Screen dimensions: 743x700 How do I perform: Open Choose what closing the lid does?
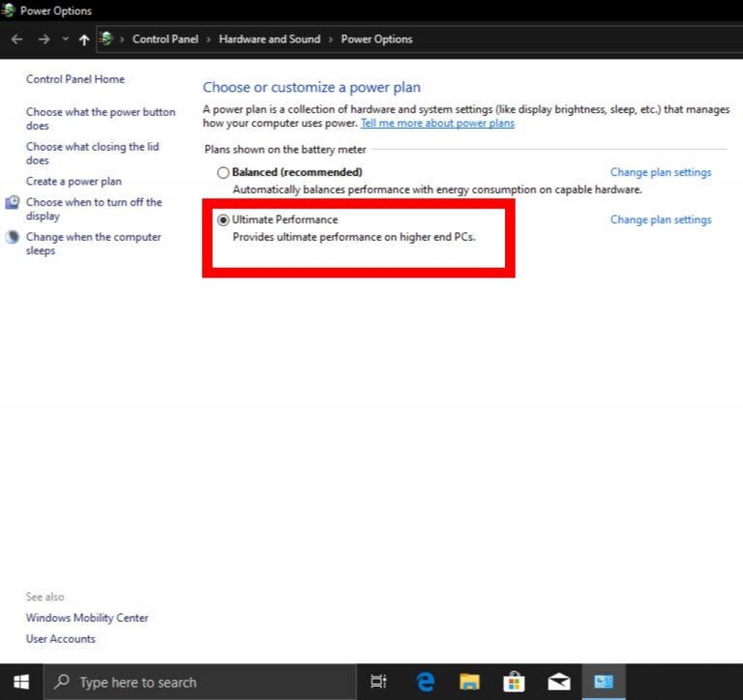93,154
